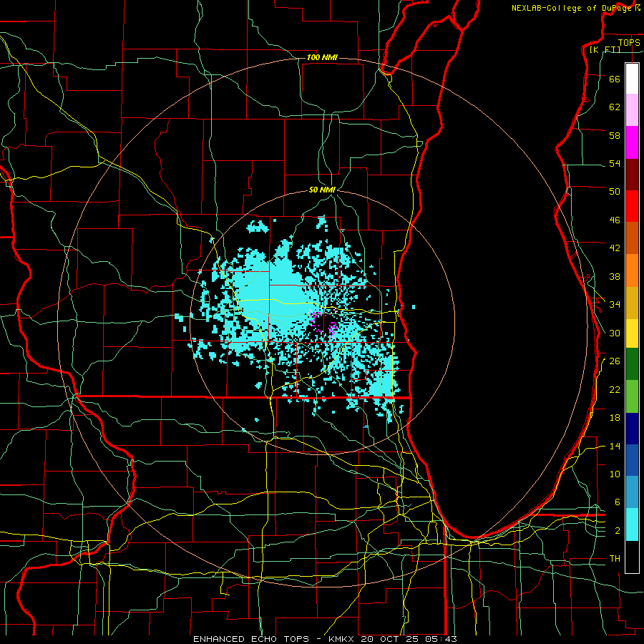Select the light orange legend swatch
644x644 pixels.
pos(632,270)
